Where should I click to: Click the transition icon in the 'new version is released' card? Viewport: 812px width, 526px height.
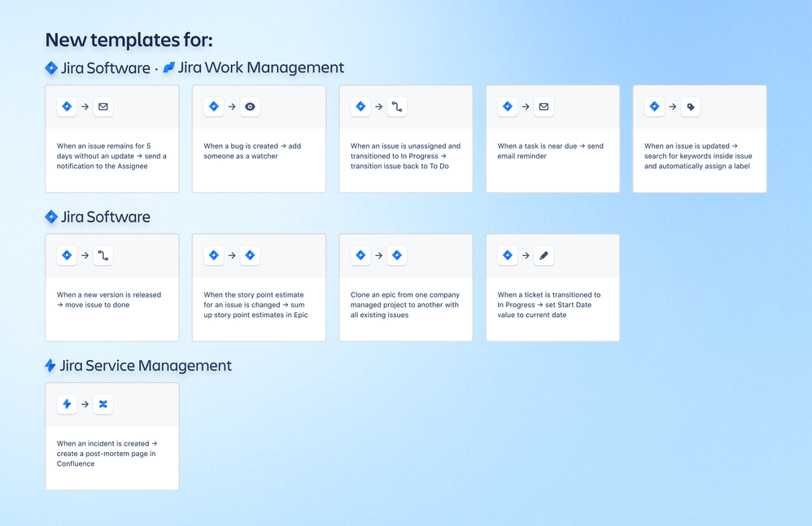(x=103, y=255)
